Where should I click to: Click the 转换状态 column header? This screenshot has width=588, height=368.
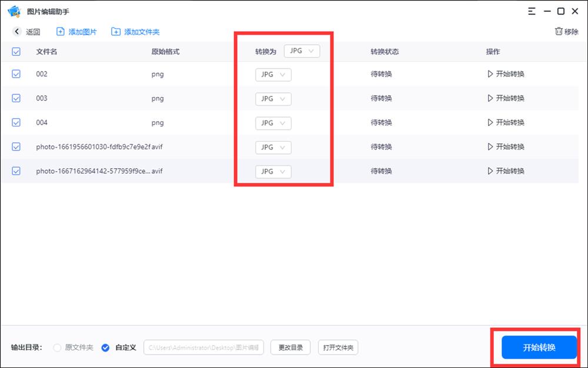(x=385, y=52)
